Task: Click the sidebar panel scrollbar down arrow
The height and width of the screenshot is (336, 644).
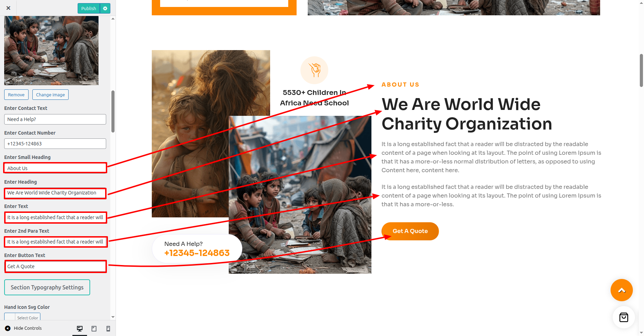Action: [x=113, y=317]
